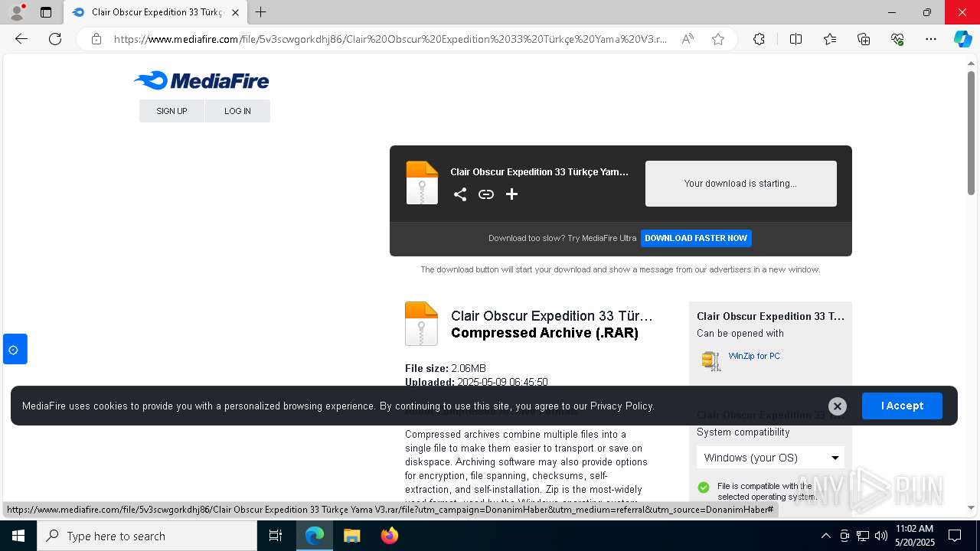
Task: Show hidden system tray icons
Action: coord(825,536)
